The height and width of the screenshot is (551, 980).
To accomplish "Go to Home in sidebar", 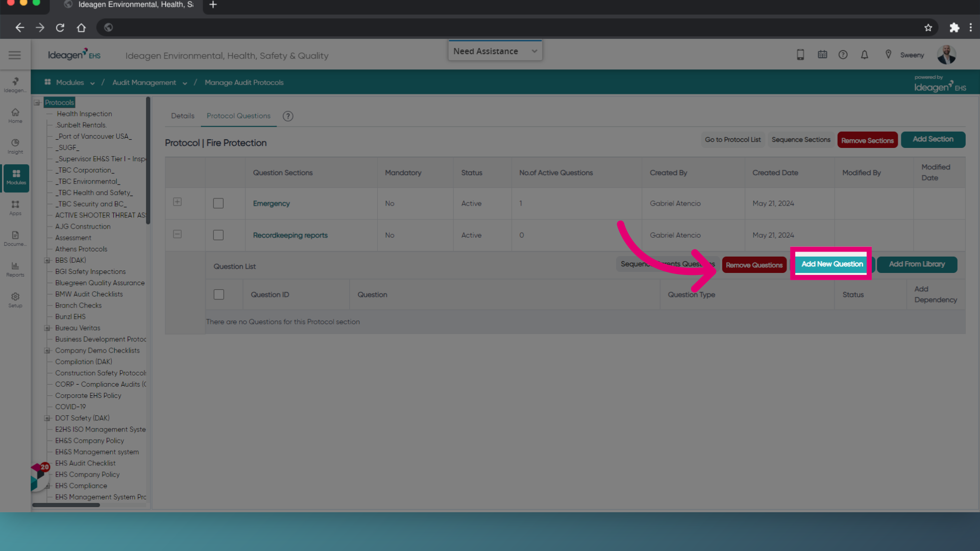I will pos(15,116).
